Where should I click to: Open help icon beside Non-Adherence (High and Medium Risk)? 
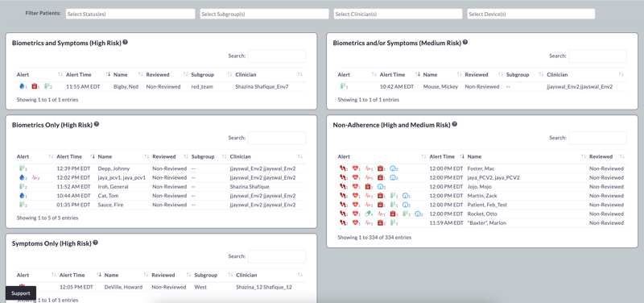[455, 124]
